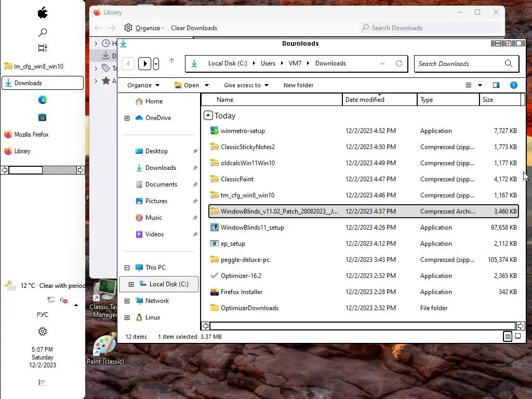Open the Apple logo start menu
Image resolution: width=532 pixels, height=399 pixels.
(x=43, y=13)
